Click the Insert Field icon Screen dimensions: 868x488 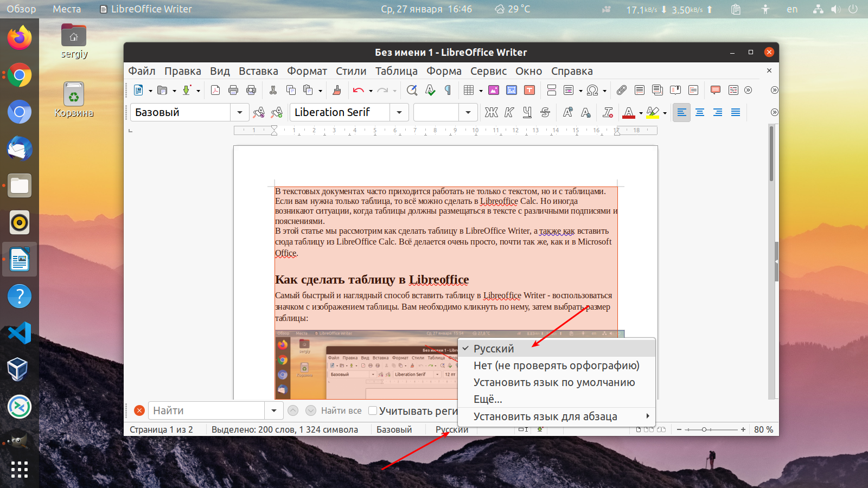[569, 91]
